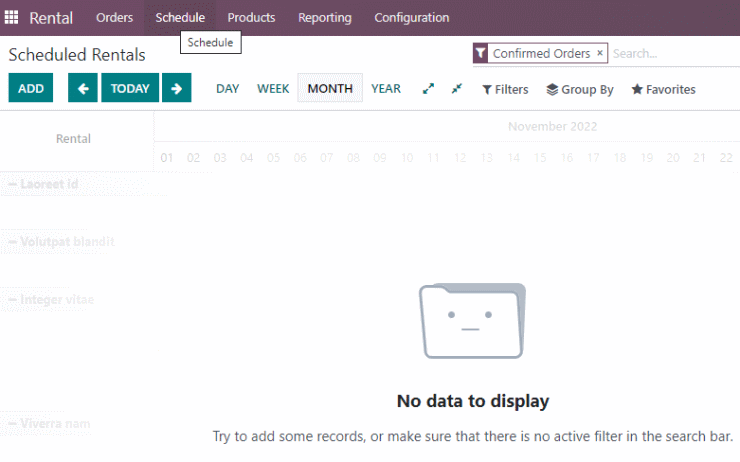Viewport: 740px width, 462px height.
Task: Open the Filters dropdown
Action: point(505,89)
